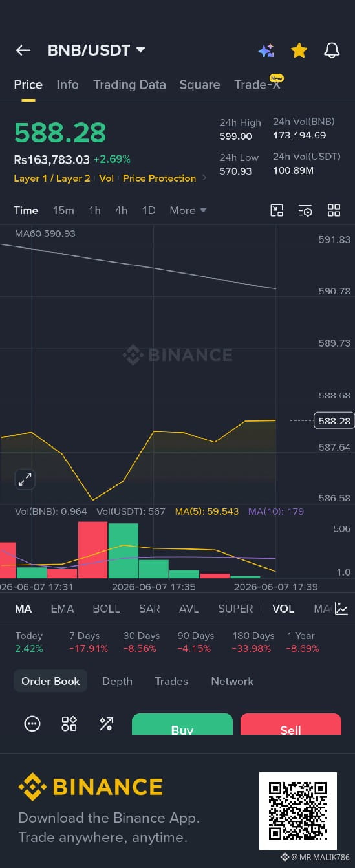Click the MA(5): 59.543 volume label

pos(207,512)
